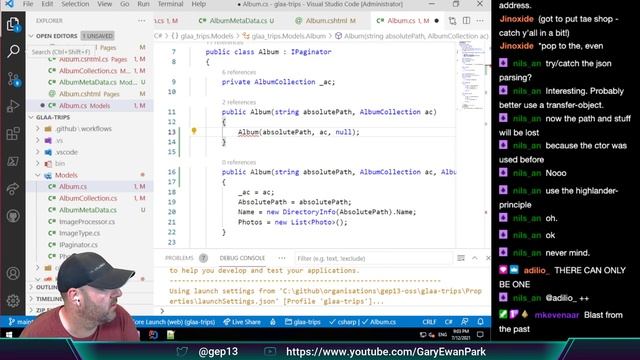This screenshot has height=360, width=640.
Task: Click the Windows Start button
Action: pos(9,335)
